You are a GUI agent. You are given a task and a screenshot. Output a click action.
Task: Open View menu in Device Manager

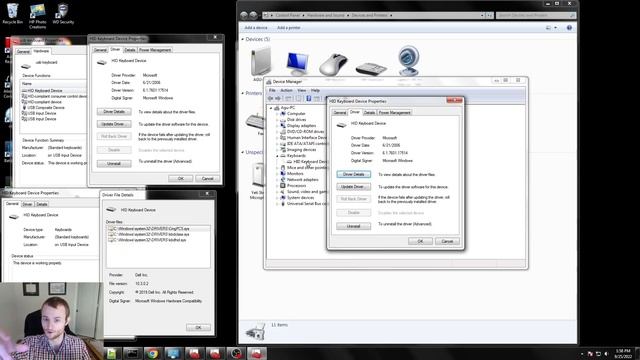(302, 90)
